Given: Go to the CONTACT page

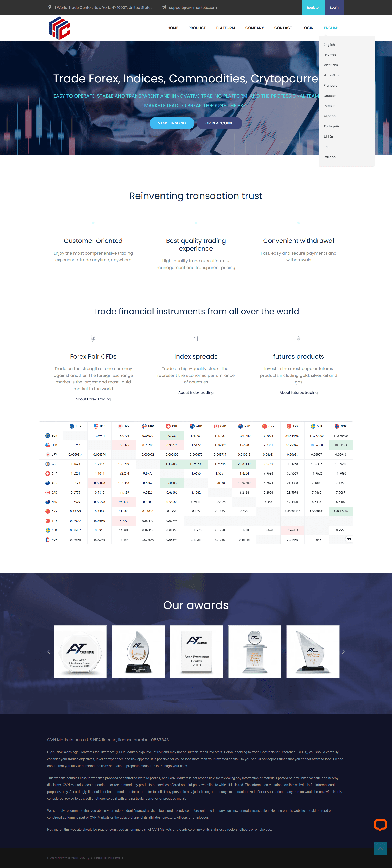Looking at the screenshot, I should pyautogui.click(x=283, y=28).
